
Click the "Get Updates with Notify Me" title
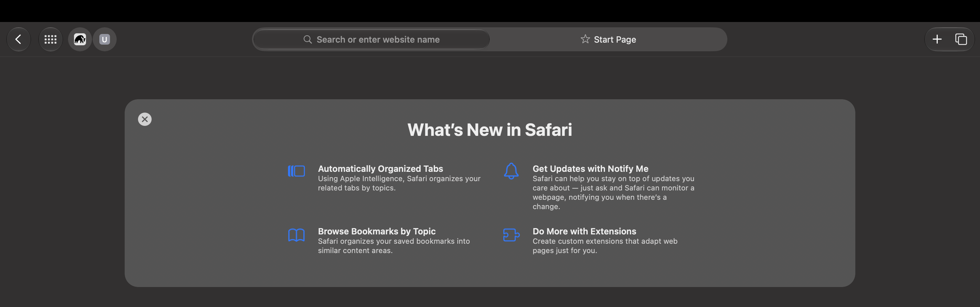(x=590, y=169)
